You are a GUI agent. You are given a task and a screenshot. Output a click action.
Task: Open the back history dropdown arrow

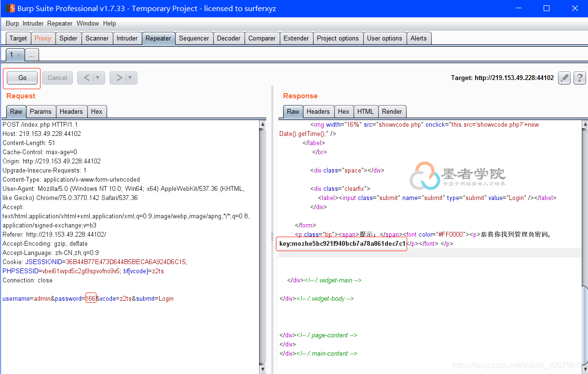[x=99, y=78]
